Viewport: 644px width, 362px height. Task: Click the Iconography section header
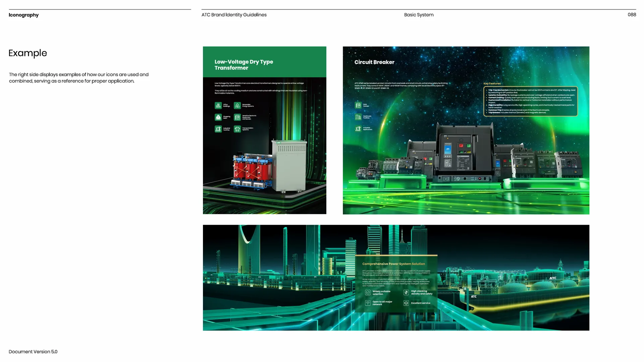pyautogui.click(x=23, y=15)
